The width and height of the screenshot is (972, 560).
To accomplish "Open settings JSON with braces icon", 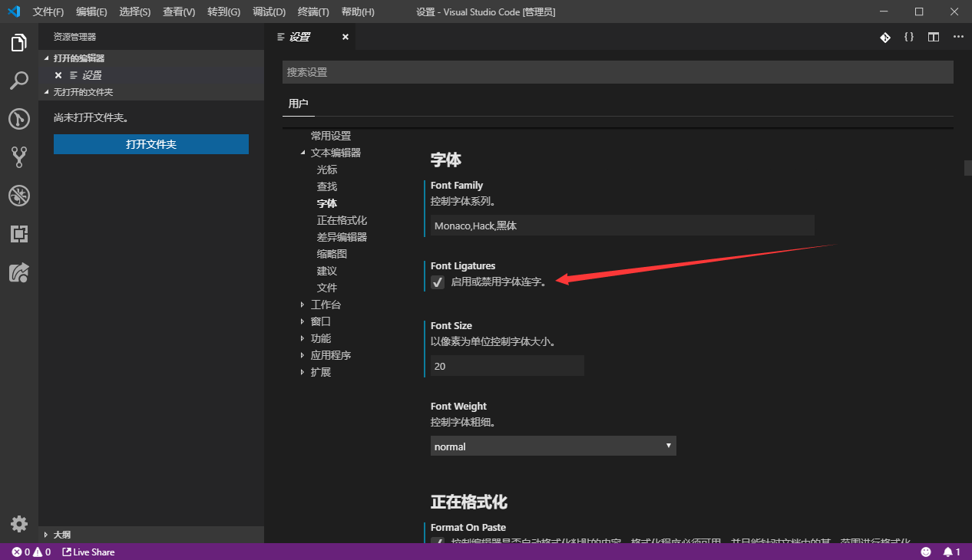I will click(909, 37).
